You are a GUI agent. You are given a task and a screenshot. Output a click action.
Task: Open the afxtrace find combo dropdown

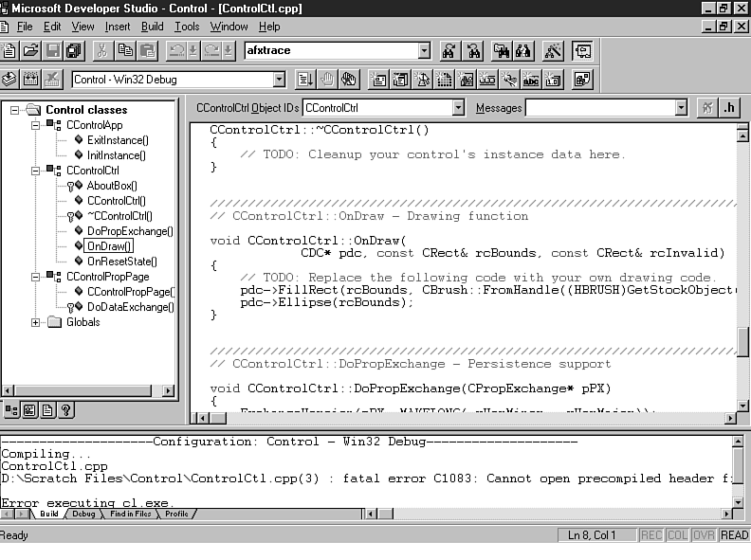point(424,51)
